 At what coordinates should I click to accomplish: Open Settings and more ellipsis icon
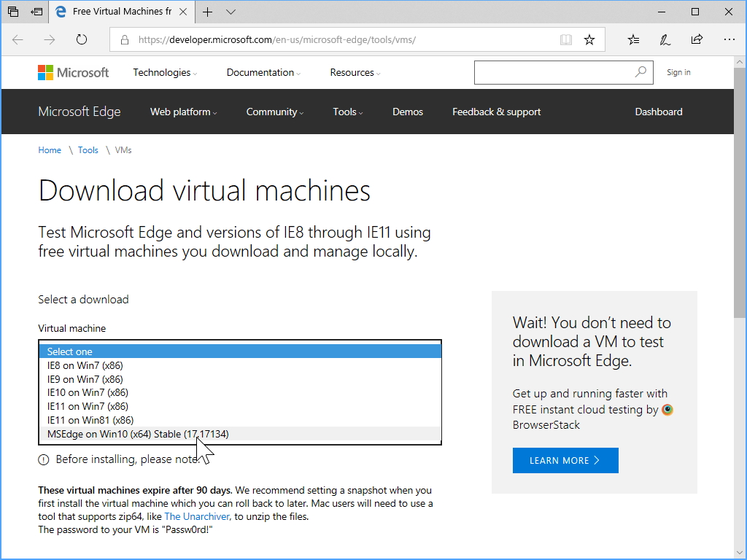[x=729, y=39]
